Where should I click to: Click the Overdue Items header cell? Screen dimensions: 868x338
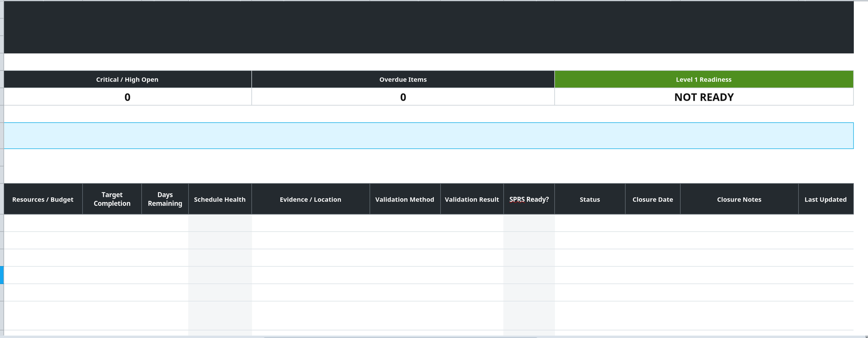[403, 79]
